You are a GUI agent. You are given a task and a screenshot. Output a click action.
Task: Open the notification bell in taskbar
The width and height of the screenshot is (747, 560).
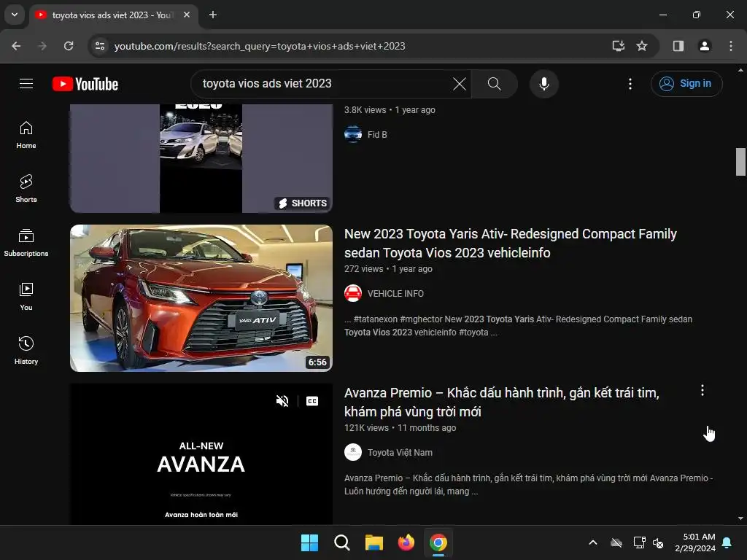[x=727, y=542]
